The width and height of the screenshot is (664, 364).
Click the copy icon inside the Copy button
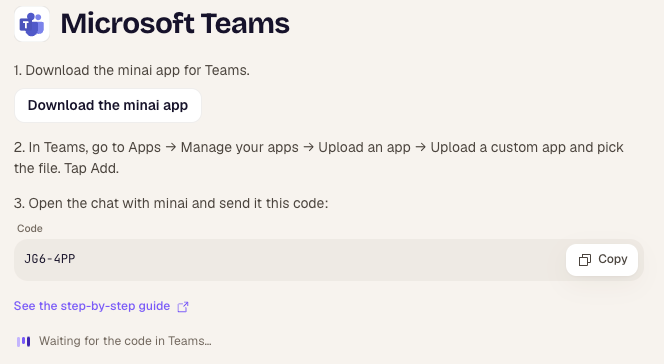tap(585, 260)
